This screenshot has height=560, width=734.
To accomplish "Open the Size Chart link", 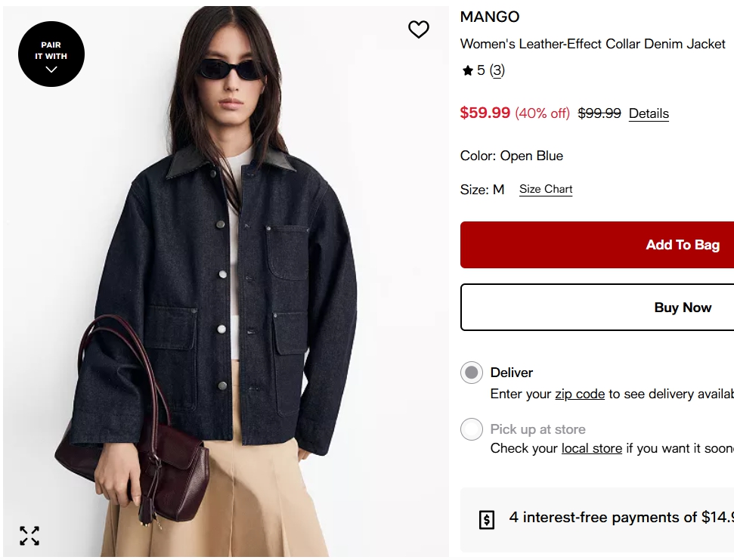I will [545, 189].
